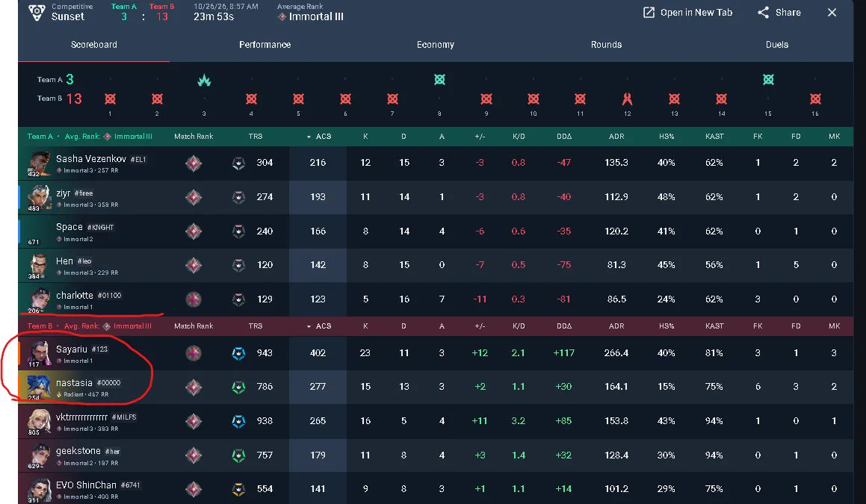Sort Team A table by ACS arrow
Screen dimensions: 866x504
tap(309, 137)
